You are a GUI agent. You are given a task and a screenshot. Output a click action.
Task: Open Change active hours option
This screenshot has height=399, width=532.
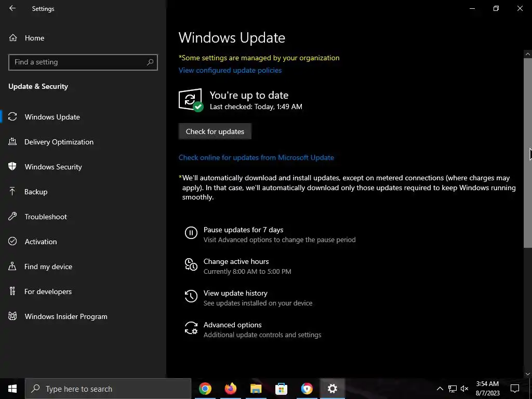[238, 266]
